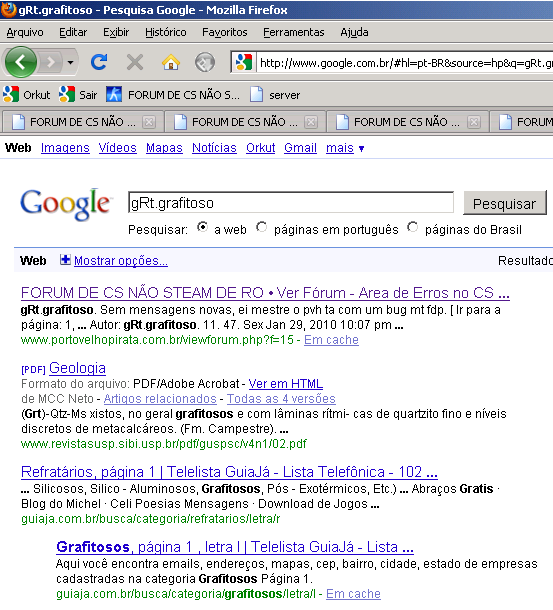
Task: Click the Mostrar opções... link
Action: [x=121, y=261]
